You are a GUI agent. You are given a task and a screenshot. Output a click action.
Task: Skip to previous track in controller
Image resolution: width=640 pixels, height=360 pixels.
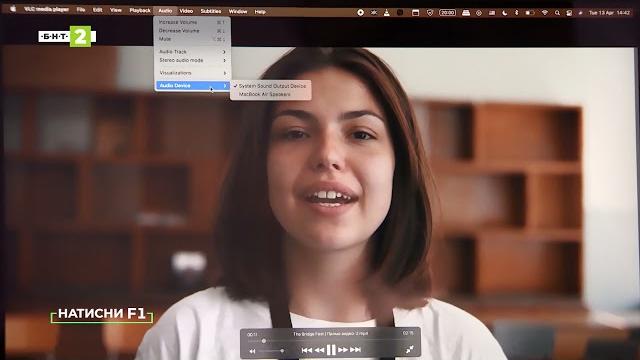tap(307, 350)
